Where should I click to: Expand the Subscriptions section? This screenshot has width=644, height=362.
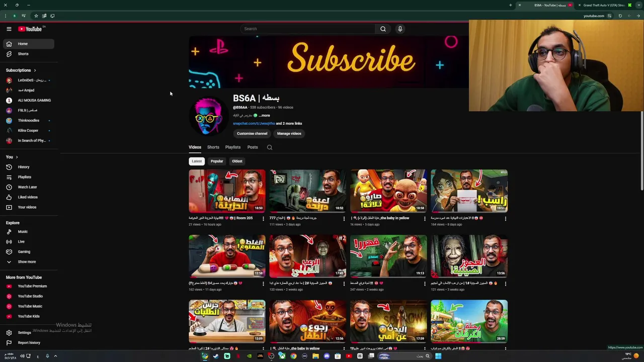click(21, 70)
